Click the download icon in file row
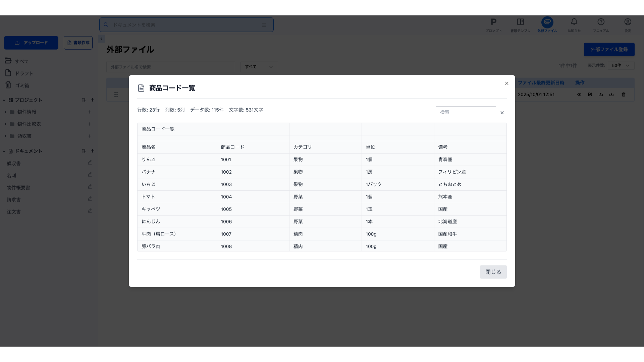644x362 pixels. tap(611, 95)
